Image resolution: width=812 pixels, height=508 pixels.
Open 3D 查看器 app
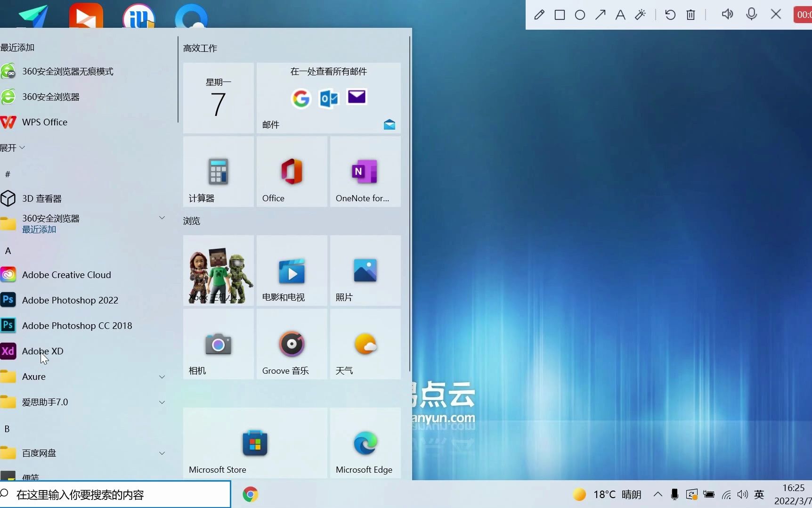pos(88,198)
